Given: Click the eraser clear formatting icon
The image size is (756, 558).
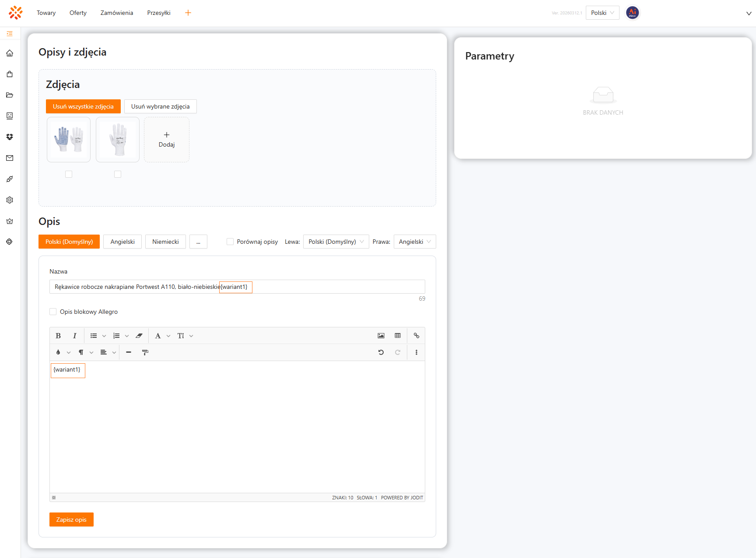Looking at the screenshot, I should point(139,336).
